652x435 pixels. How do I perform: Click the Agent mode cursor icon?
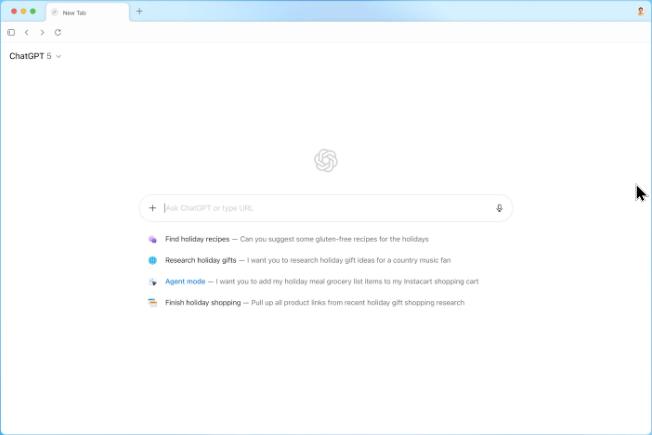pyautogui.click(x=153, y=282)
